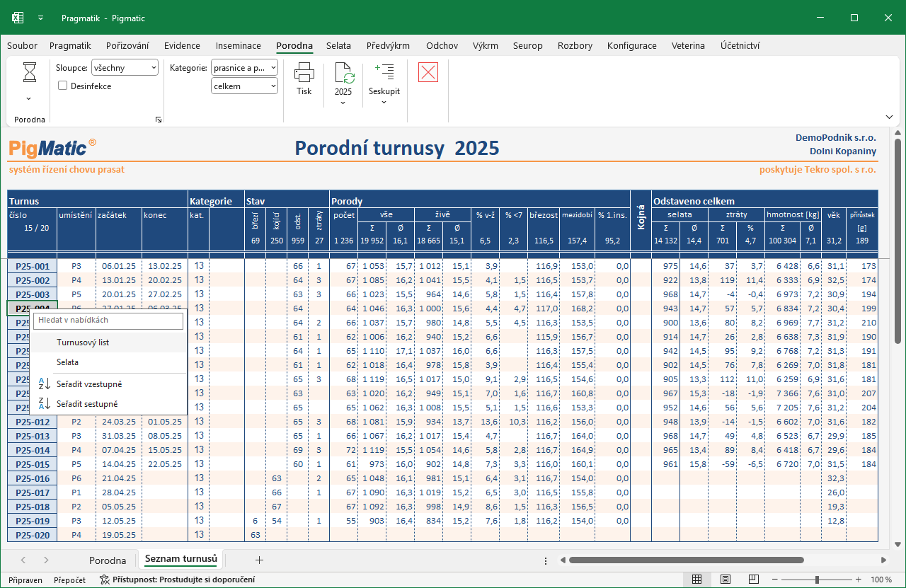
Task: Open the celkem dropdown
Action: 244,86
